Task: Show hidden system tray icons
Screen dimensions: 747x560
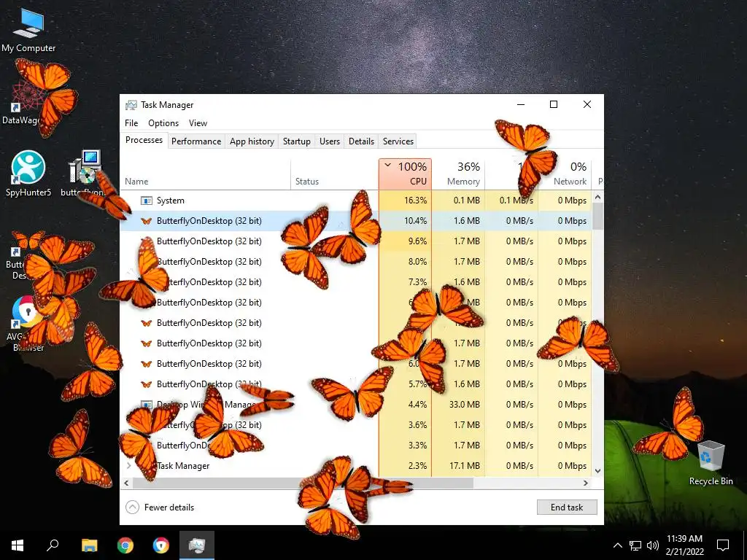Action: pos(617,545)
